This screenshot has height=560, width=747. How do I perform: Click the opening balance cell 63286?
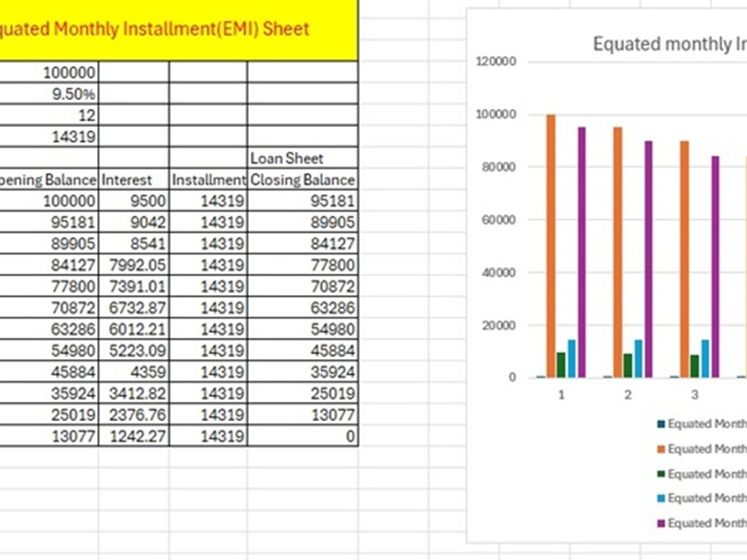[x=49, y=329]
